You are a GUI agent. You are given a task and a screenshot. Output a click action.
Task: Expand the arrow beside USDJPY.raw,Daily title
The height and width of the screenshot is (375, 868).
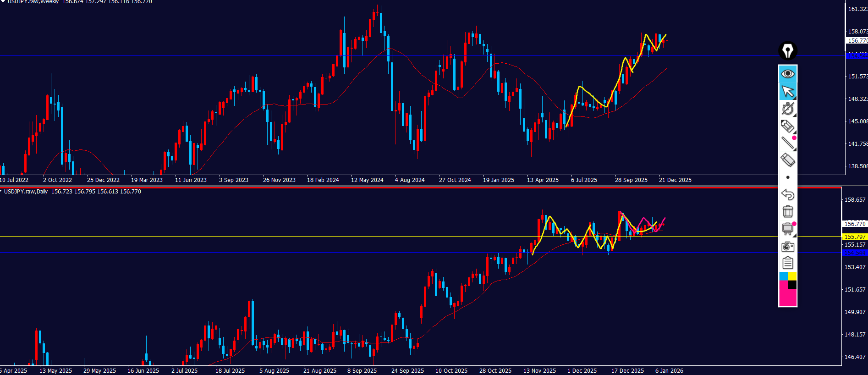coord(1,191)
